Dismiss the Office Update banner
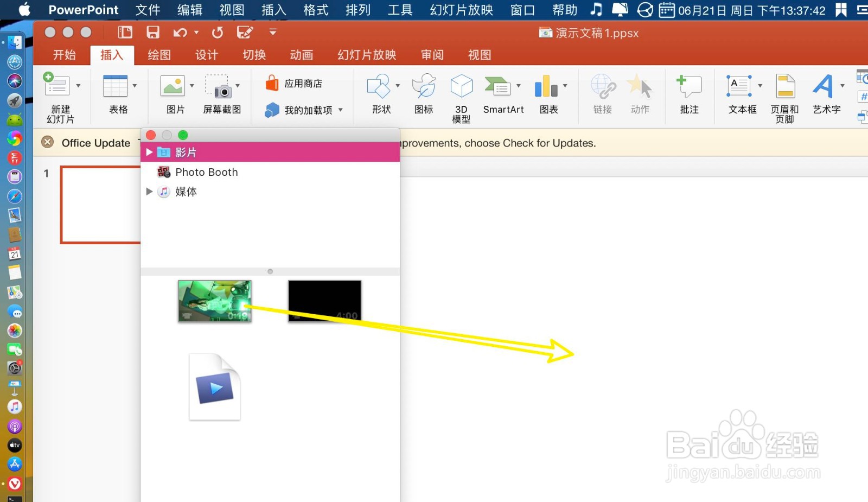Screen dimensions: 868x502 click(x=48, y=142)
